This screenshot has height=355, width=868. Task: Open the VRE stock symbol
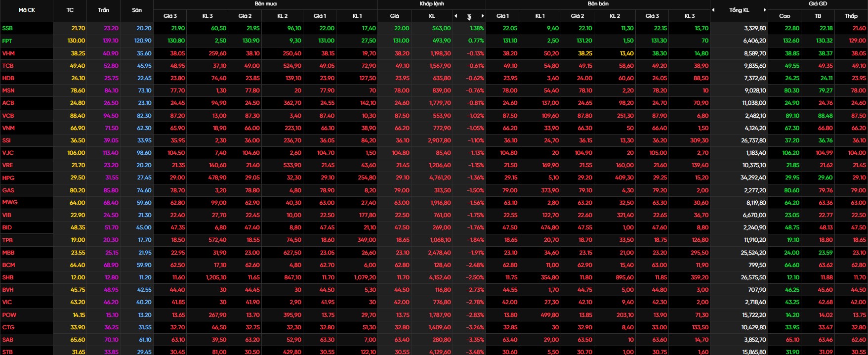coord(7,165)
